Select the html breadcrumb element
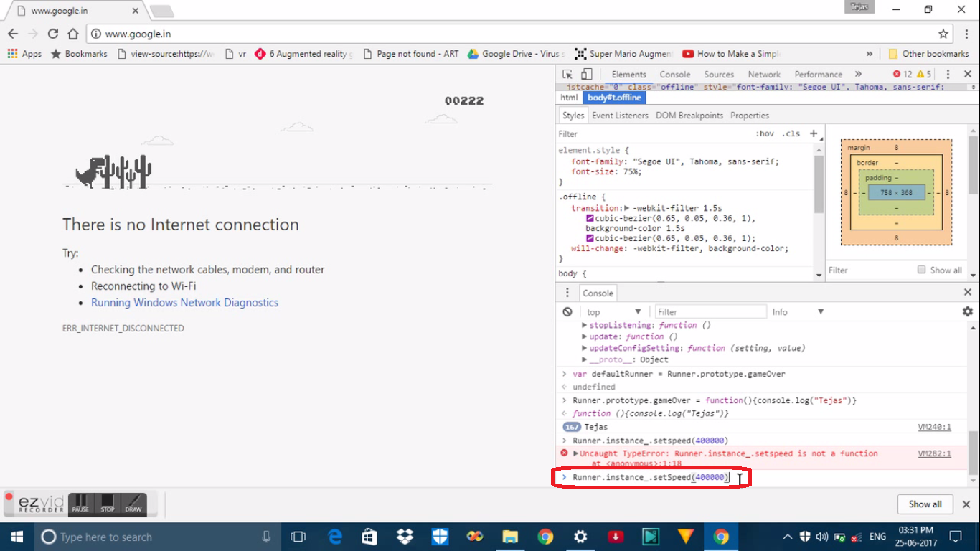980x551 pixels. click(569, 98)
